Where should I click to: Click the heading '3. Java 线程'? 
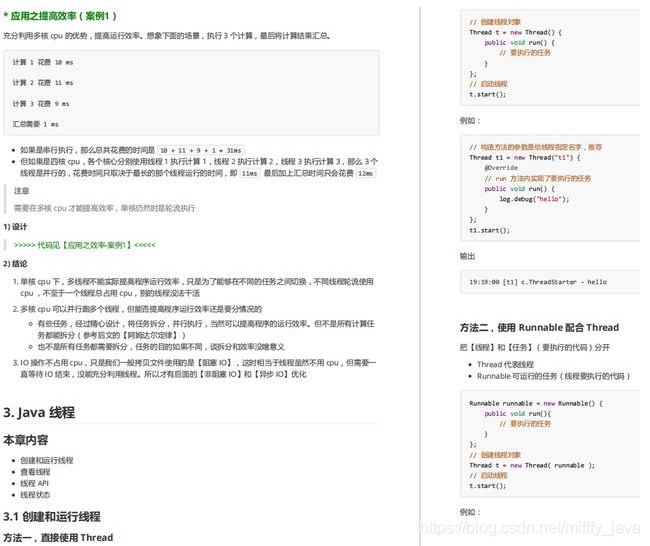[x=39, y=413]
